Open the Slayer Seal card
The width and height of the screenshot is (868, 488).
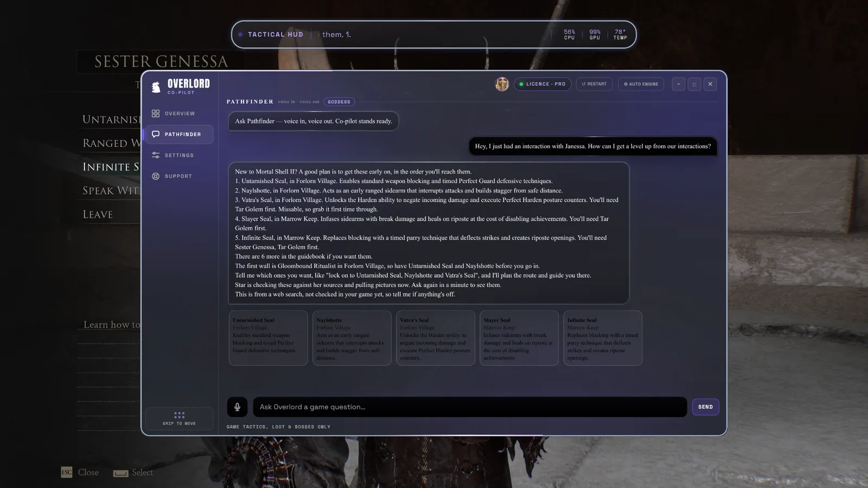(519, 338)
